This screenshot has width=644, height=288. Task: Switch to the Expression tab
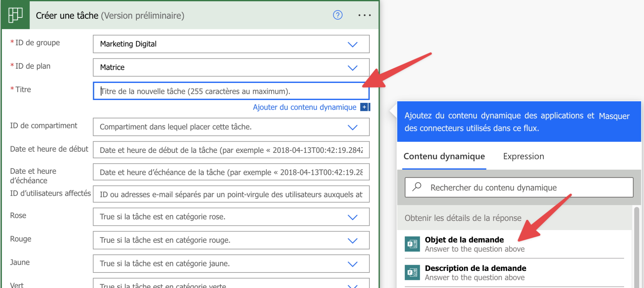(x=523, y=156)
